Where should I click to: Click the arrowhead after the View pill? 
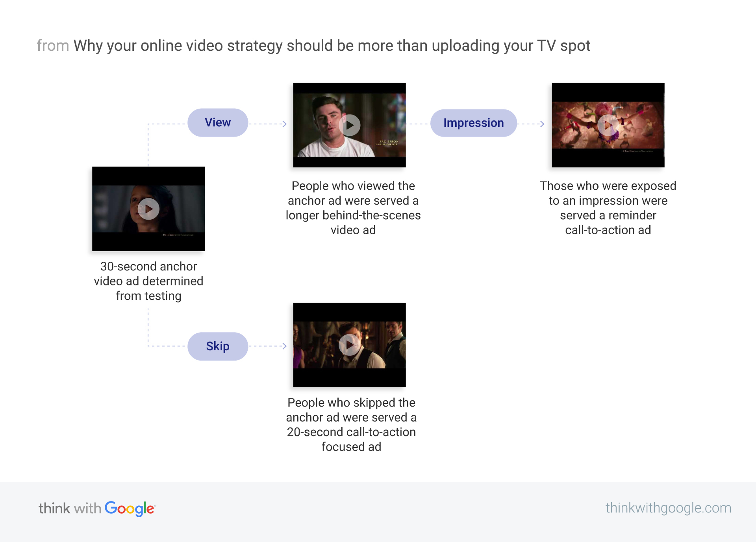(285, 124)
